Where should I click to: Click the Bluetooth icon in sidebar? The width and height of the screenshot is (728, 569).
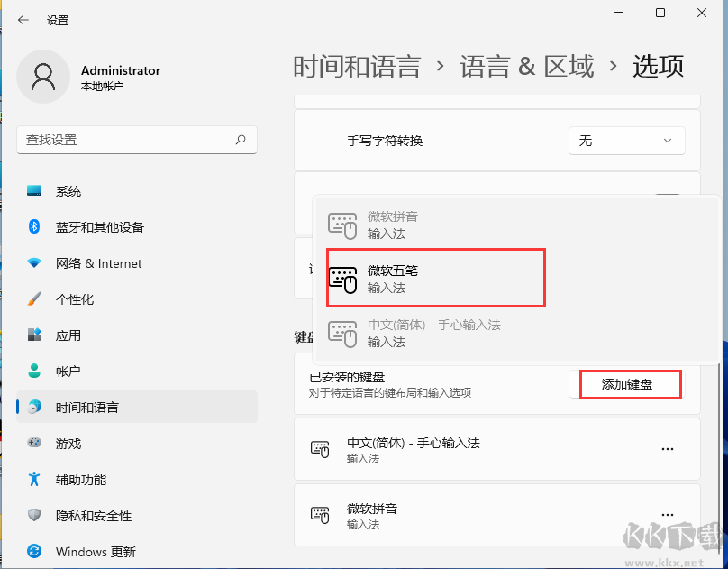(34, 226)
